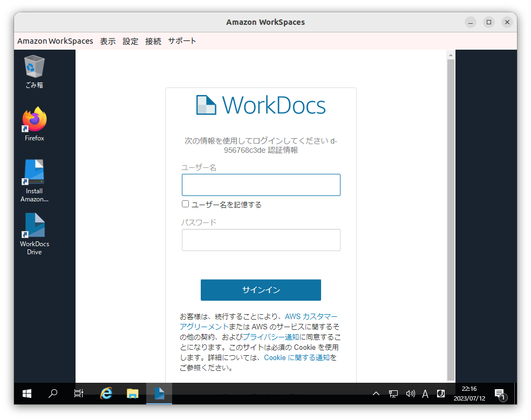This screenshot has height=420, width=531.
Task: Enable the ユーザー名を記憶する checkbox
Action: [x=185, y=204]
